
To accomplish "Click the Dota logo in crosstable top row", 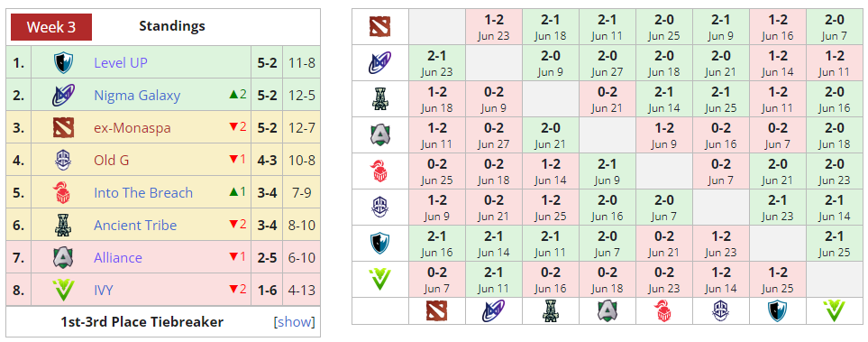I will pyautogui.click(x=379, y=26).
